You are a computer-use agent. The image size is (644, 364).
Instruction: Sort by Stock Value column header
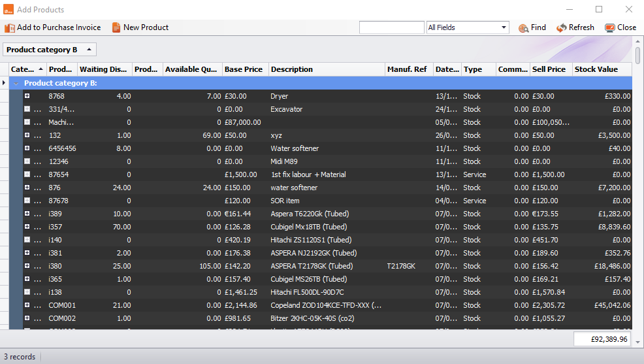[x=602, y=69]
